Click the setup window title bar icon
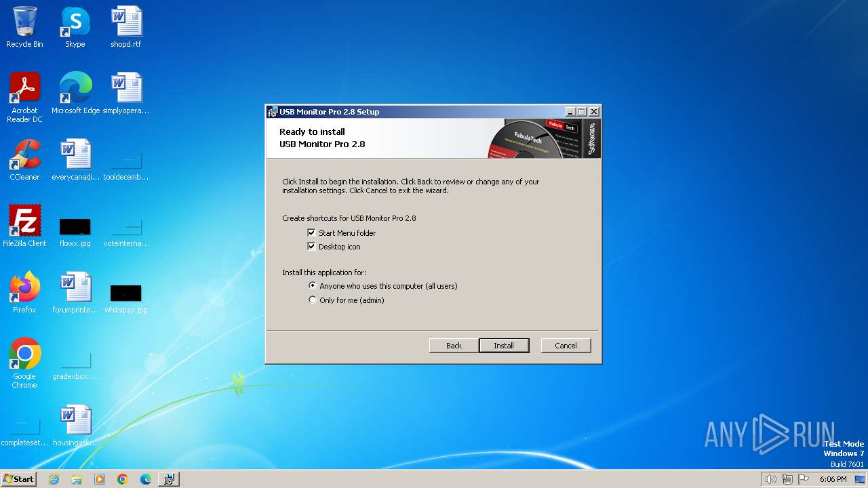Screen dimensions: 868x488 (273, 112)
